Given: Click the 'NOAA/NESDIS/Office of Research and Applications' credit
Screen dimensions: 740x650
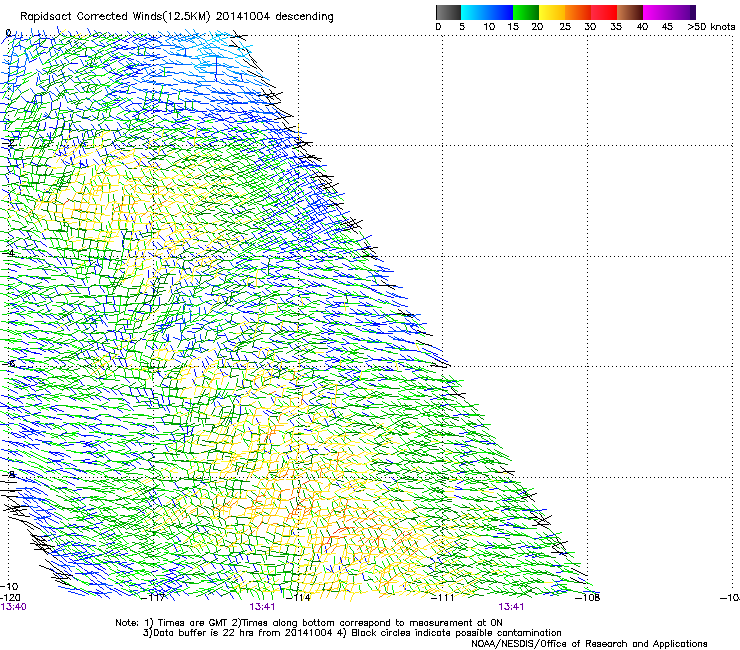Looking at the screenshot, I should tap(589, 644).
